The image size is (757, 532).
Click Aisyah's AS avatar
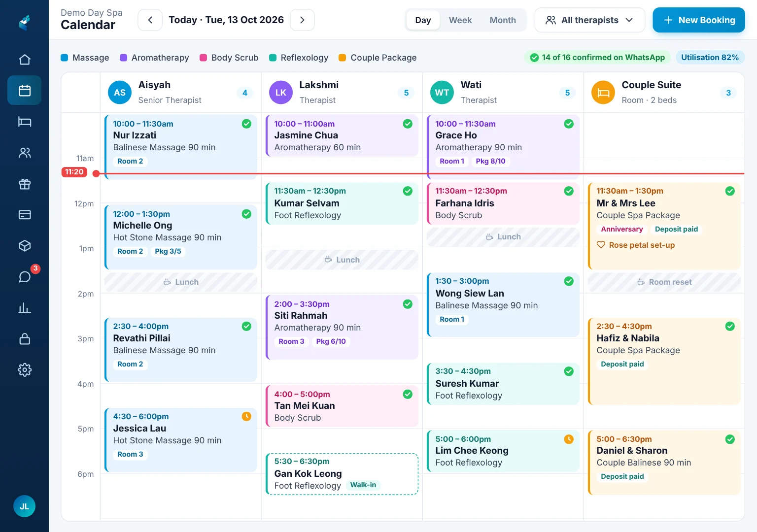click(120, 92)
